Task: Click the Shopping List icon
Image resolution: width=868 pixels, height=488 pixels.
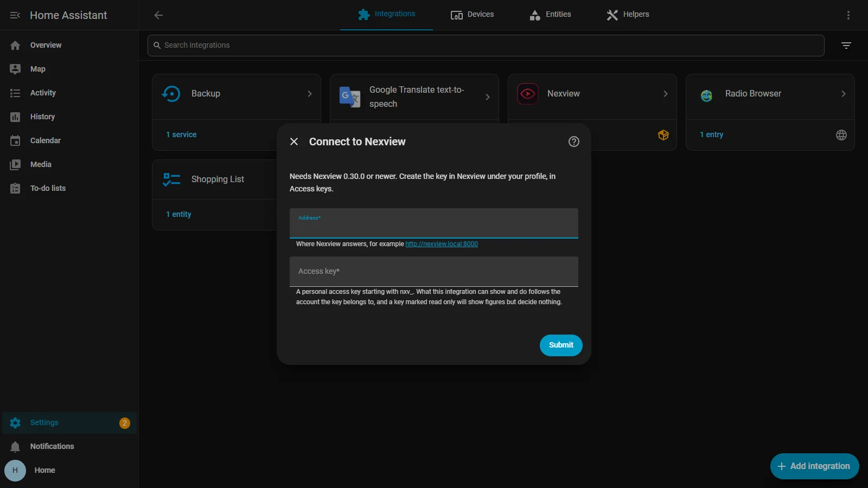Action: pos(171,179)
